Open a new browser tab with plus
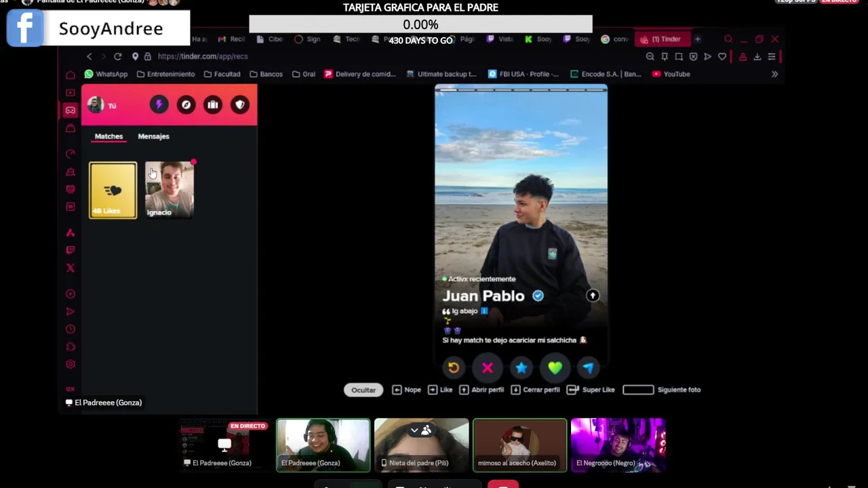 coord(697,39)
